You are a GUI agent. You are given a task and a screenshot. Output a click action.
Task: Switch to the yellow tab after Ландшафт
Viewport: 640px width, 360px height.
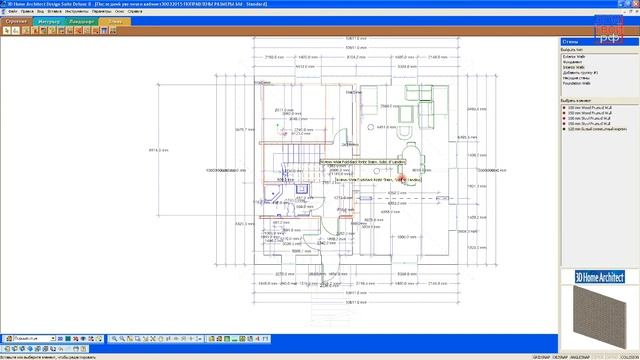115,21
